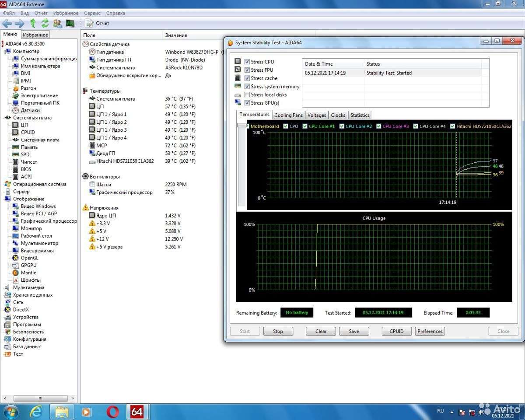This screenshot has height=420, width=525.
Task: Click the temperature graph vertical slider handle
Action: tap(243, 126)
